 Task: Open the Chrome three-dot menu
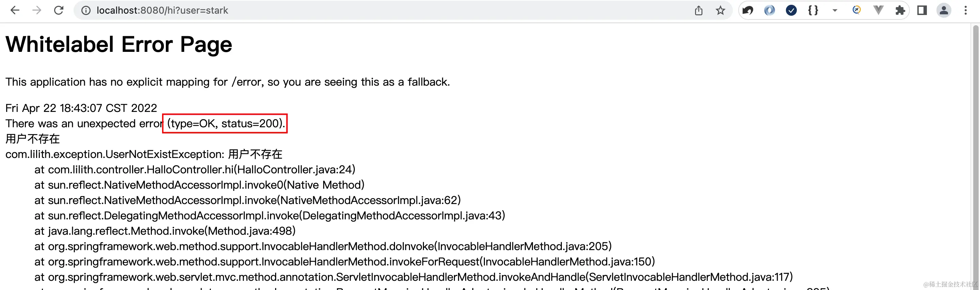(966, 10)
